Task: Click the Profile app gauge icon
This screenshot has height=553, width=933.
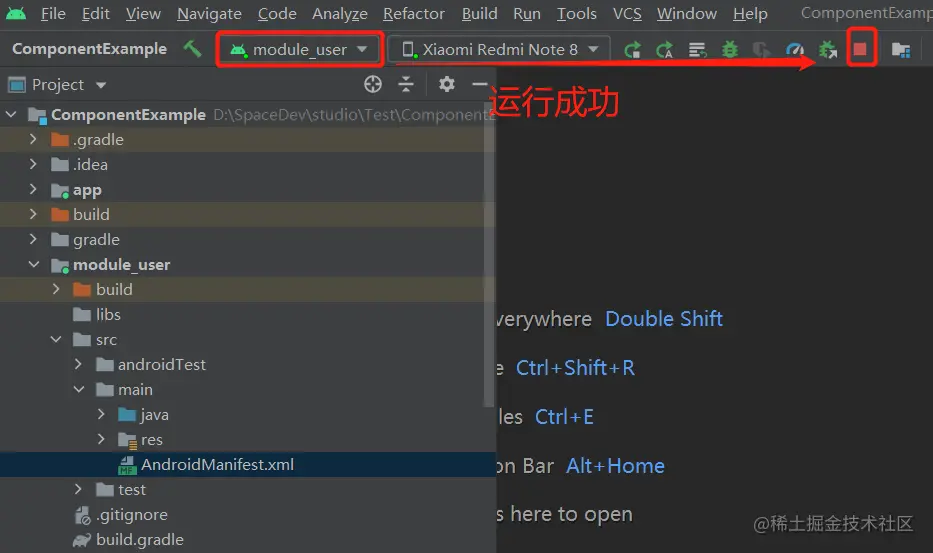Action: (x=794, y=50)
